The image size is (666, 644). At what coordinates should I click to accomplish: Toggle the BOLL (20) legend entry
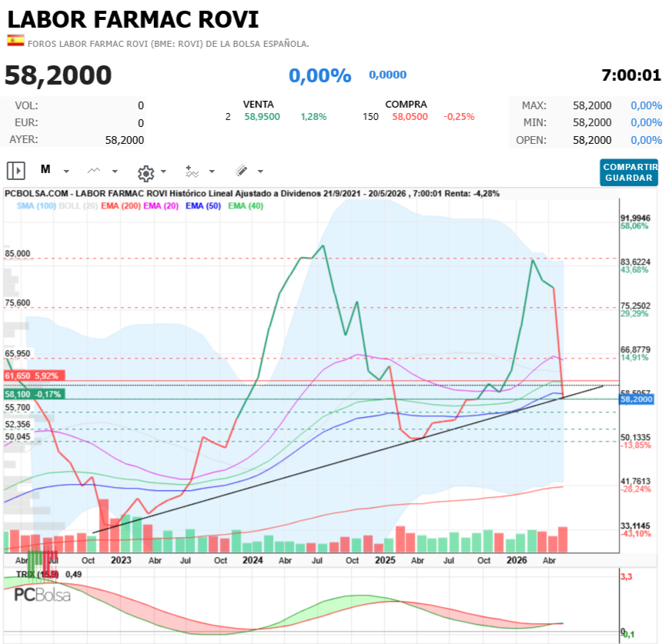click(x=79, y=206)
